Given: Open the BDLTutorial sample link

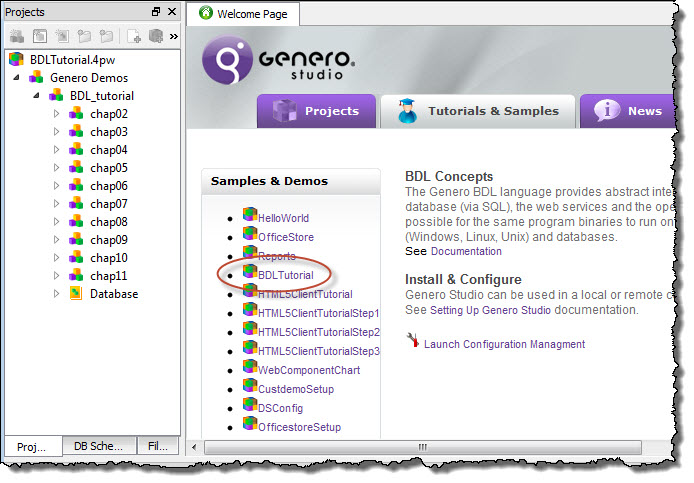Looking at the screenshot, I should (285, 275).
